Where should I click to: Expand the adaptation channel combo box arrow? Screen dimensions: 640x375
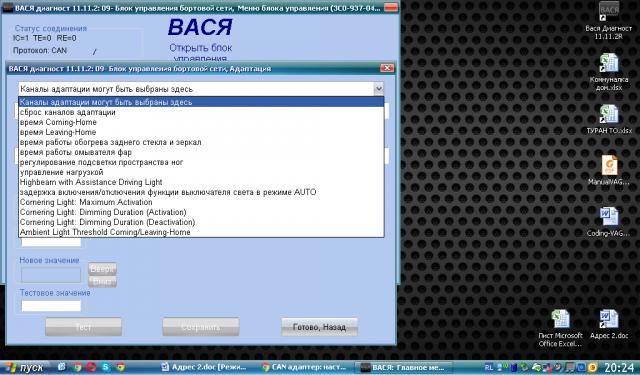(378, 89)
